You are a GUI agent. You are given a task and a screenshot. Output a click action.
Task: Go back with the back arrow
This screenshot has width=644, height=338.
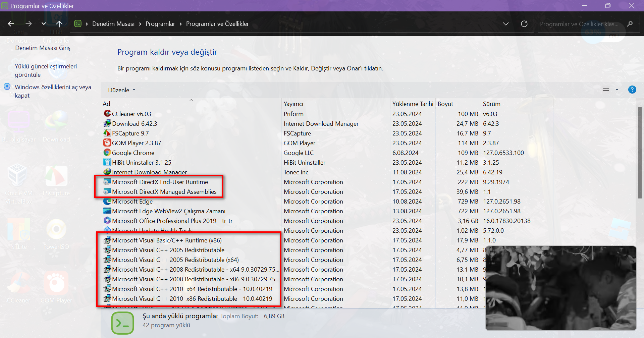click(11, 24)
